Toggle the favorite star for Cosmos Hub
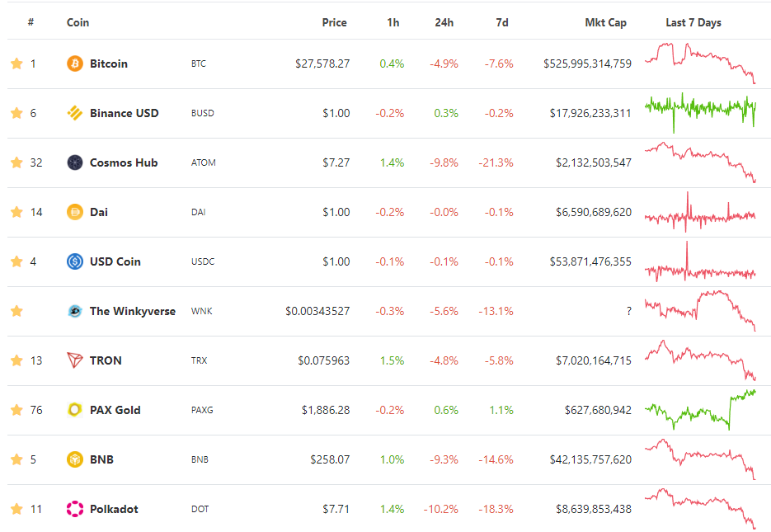 click(x=16, y=162)
